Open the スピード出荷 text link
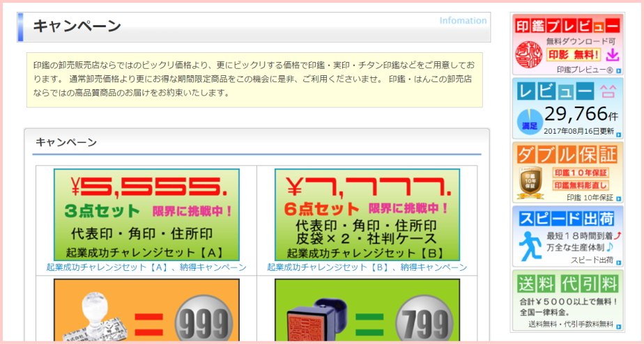 tap(592, 260)
